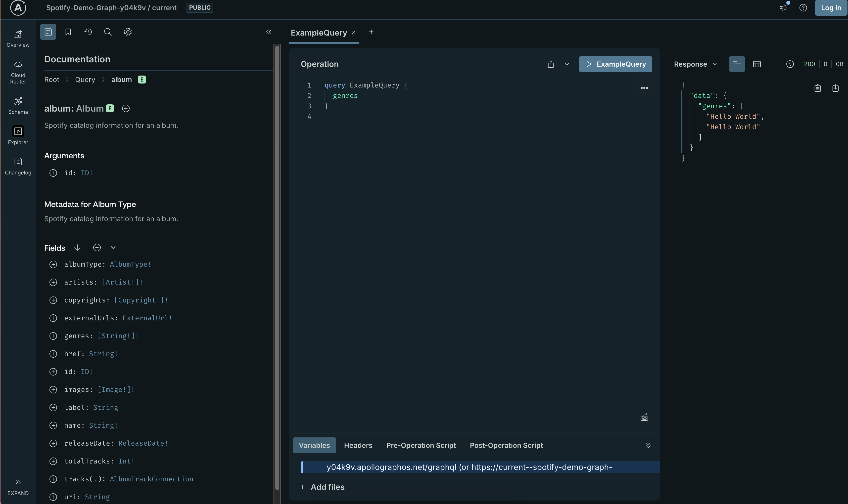Image resolution: width=848 pixels, height=504 pixels.
Task: Open the Fields options chevron
Action: pos(113,248)
